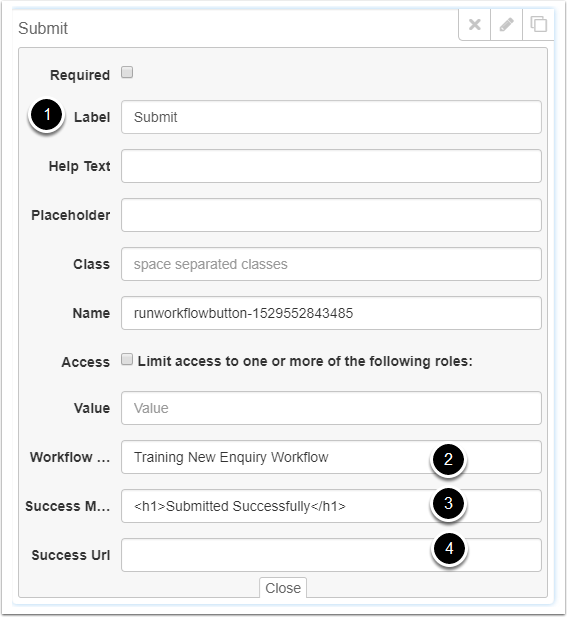Click the Name field with runworkflowbutton value
This screenshot has height=617, width=567.
[331, 313]
